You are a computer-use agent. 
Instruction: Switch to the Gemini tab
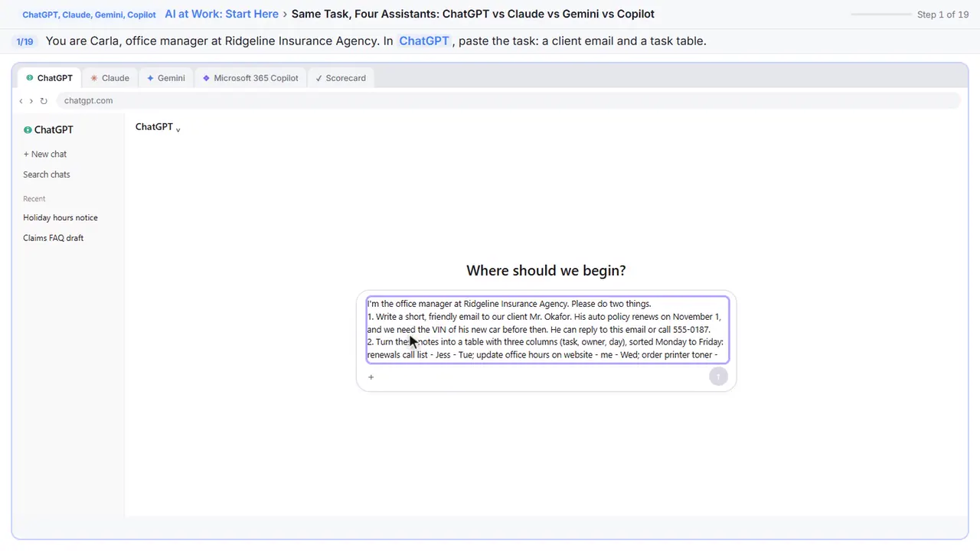166,78
